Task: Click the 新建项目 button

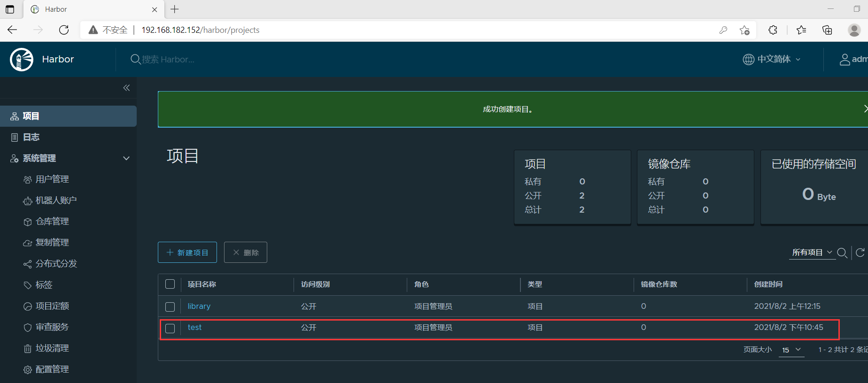Action: (187, 253)
